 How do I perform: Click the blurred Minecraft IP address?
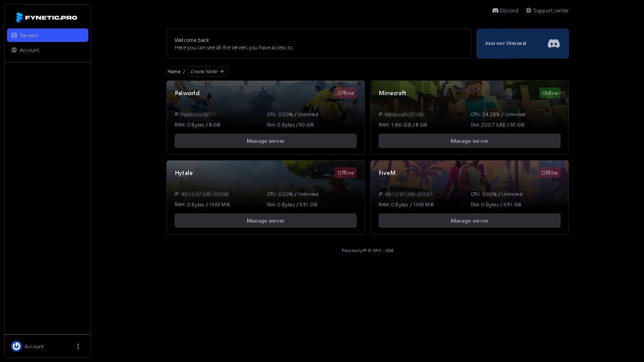click(x=405, y=114)
